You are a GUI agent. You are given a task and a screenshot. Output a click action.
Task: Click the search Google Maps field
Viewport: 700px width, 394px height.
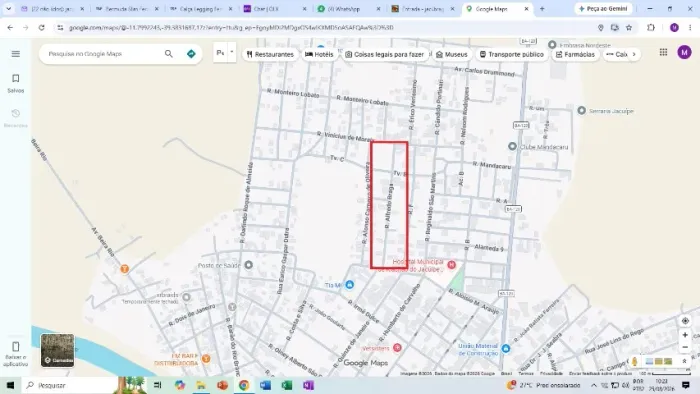(x=103, y=54)
